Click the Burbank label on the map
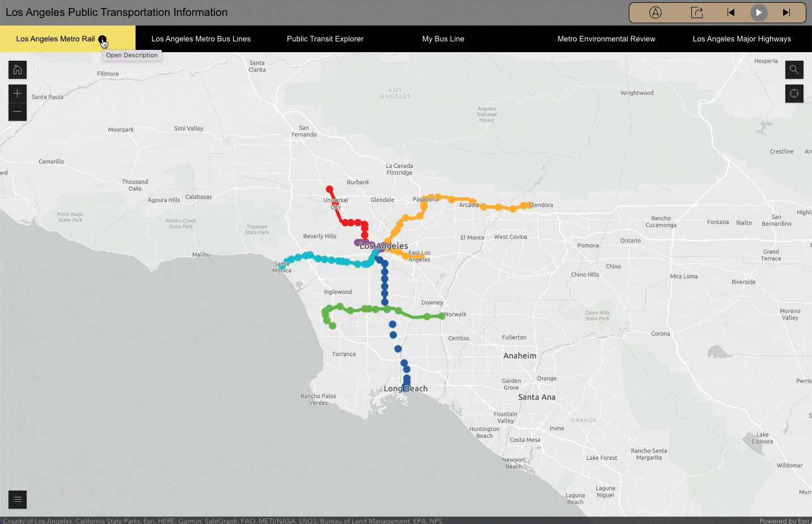812x524 pixels. (358, 183)
